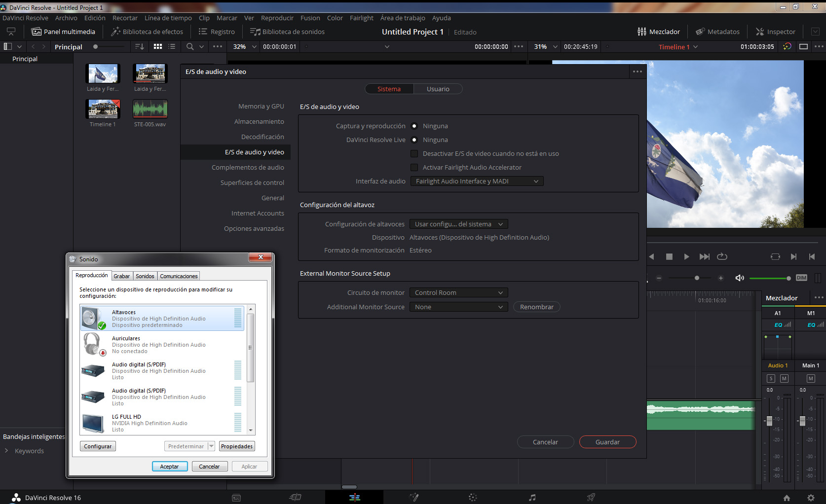Toggle the Mezclador panel
Image resolution: width=826 pixels, height=504 pixels.
659,32
